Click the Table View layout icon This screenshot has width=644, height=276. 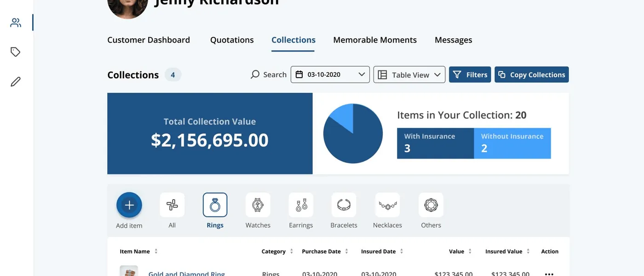point(382,75)
